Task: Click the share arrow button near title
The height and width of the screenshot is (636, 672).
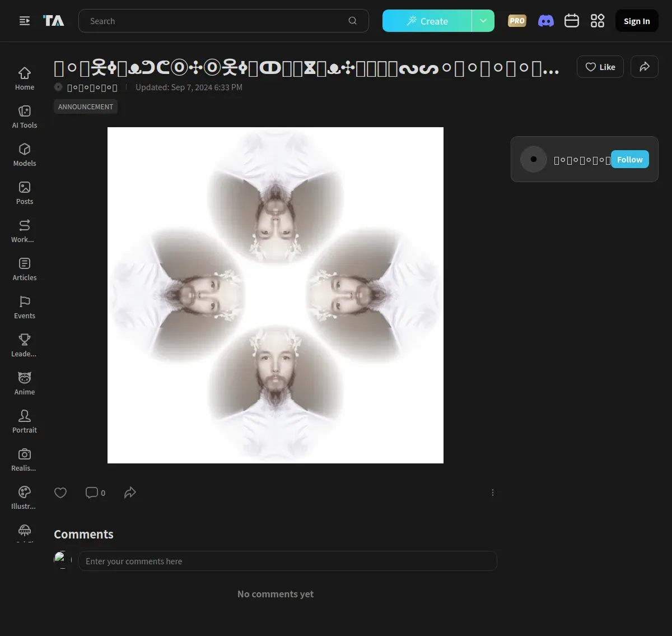Action: [645, 67]
